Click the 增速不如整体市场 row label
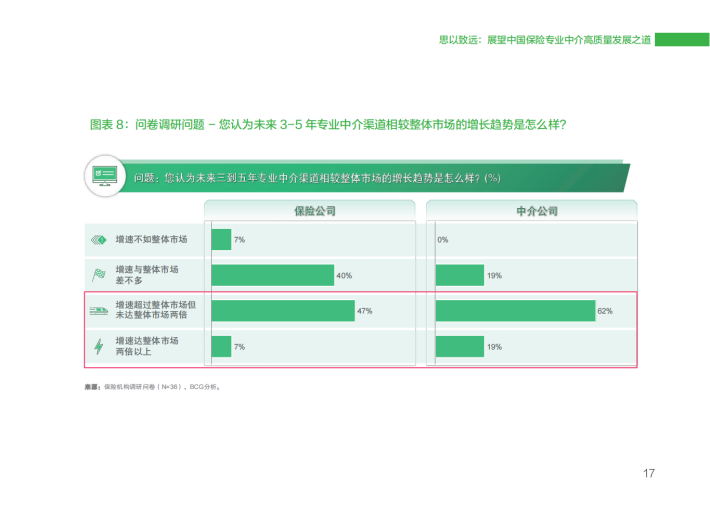Viewport: 710px width, 505px height. (151, 240)
